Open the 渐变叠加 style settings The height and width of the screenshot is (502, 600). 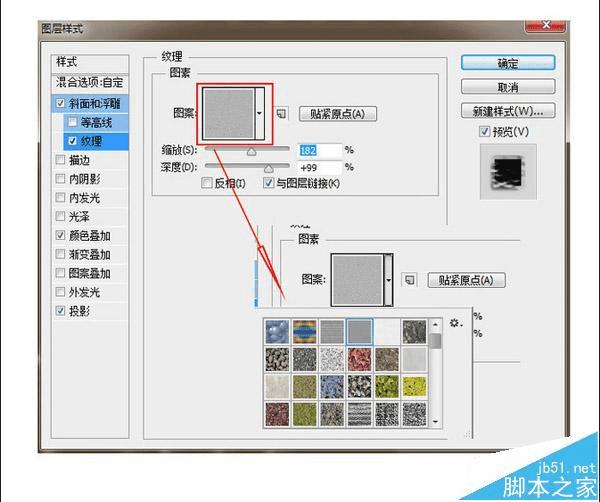[x=90, y=254]
